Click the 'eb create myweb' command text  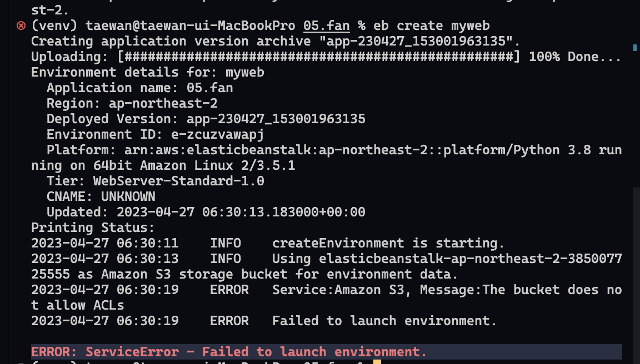tap(432, 26)
